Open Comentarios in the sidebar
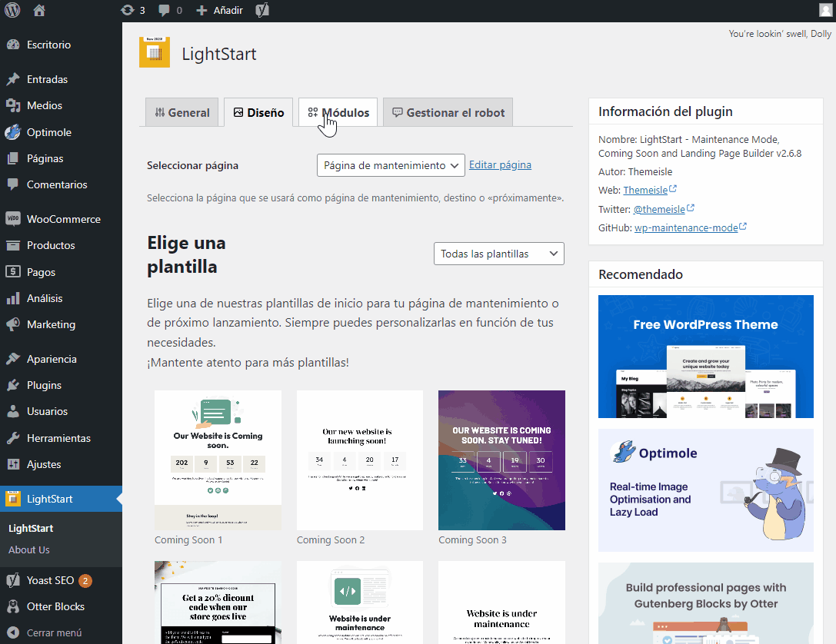 coord(57,184)
